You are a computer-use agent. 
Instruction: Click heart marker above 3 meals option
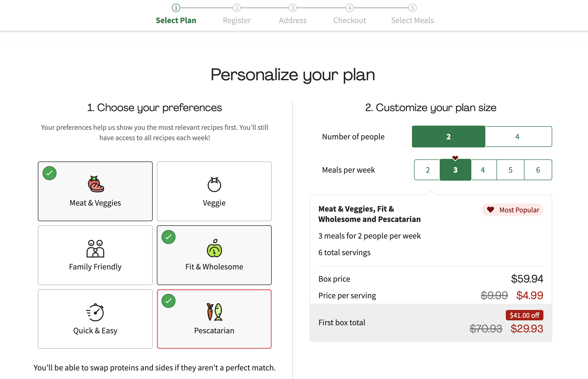455,158
